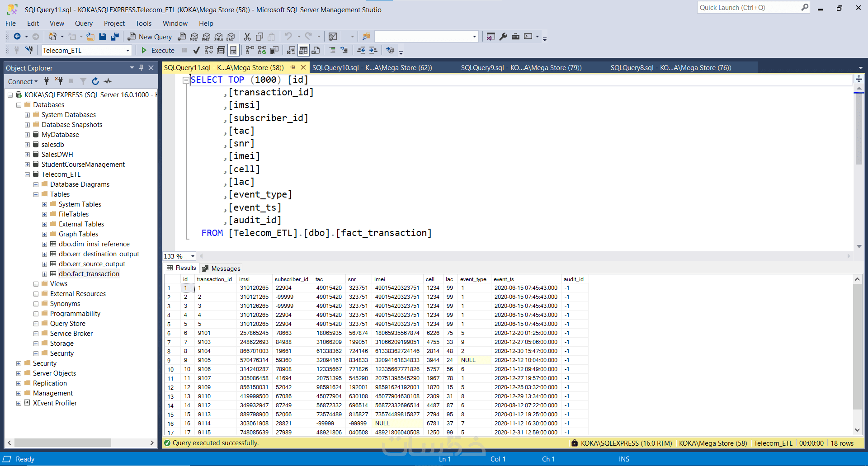Click the subscriber_id column header
The image size is (868, 466).
[x=292, y=279]
